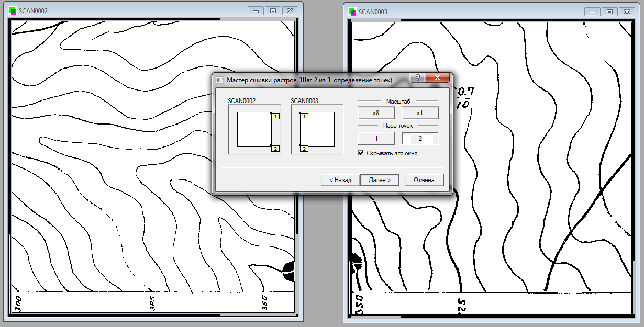Viewport: 644px width, 327px height.
Task: Click the SCAN0003 window system icon
Action: (352, 12)
